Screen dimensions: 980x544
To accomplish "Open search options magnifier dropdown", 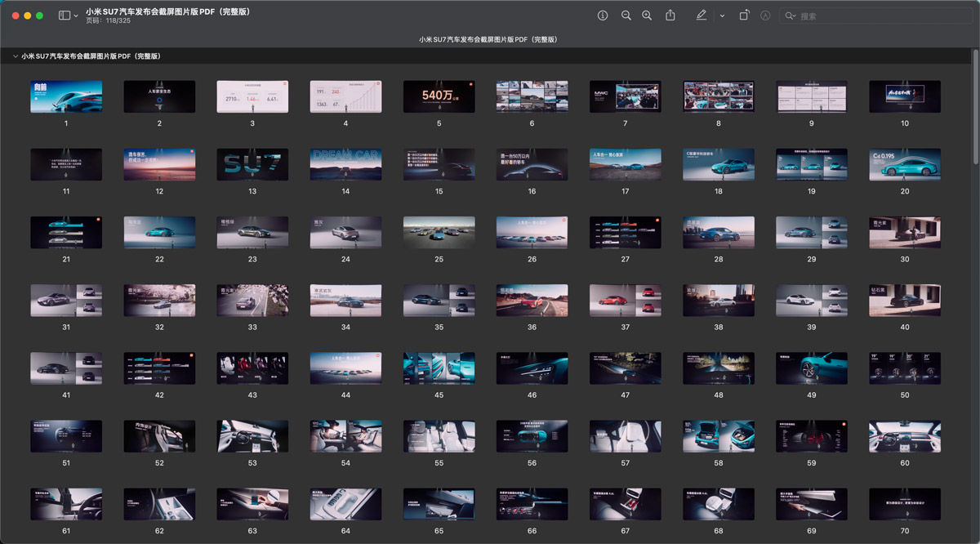I will [790, 16].
